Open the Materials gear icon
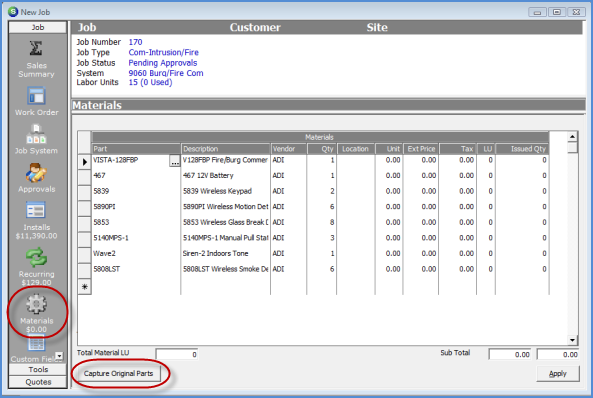The width and height of the screenshot is (593, 398). (x=36, y=304)
